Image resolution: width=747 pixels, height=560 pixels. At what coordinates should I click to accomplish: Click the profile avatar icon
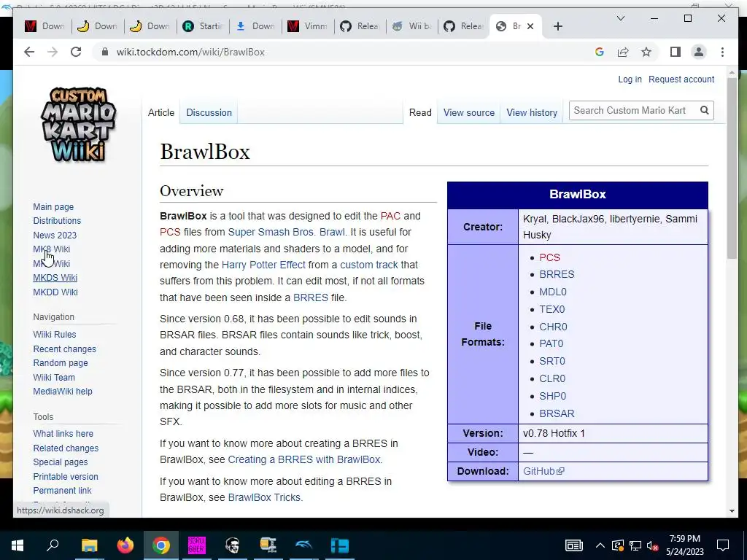coord(698,52)
